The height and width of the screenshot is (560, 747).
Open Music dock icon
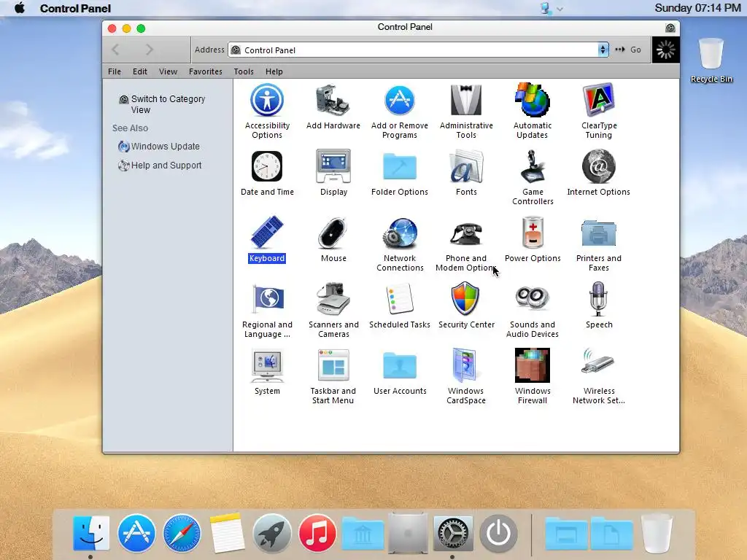(317, 533)
